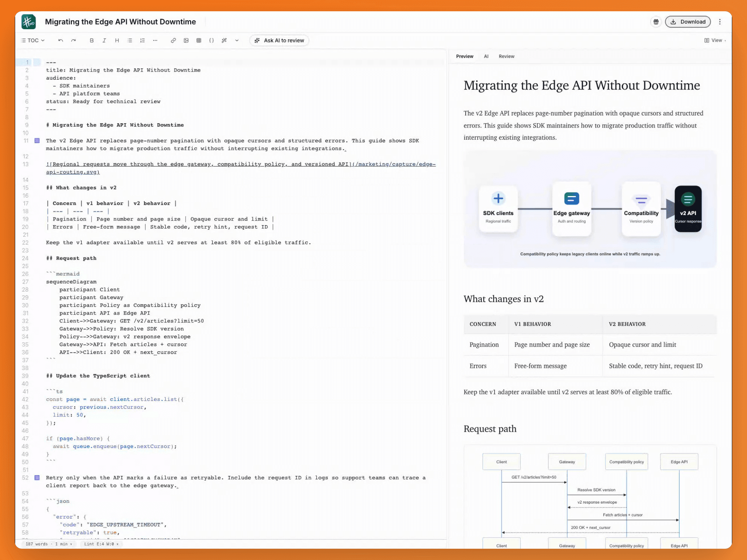The height and width of the screenshot is (560, 747).
Task: Switch to the Preview tab
Action: [465, 56]
